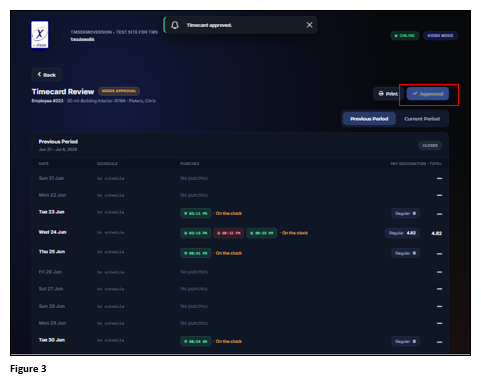Click 'No punches' for Sun 21 Jun
This screenshot has height=388, width=481.
(194, 178)
